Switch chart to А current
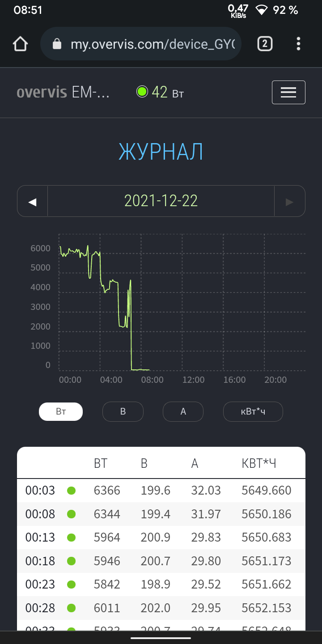 pyautogui.click(x=183, y=411)
